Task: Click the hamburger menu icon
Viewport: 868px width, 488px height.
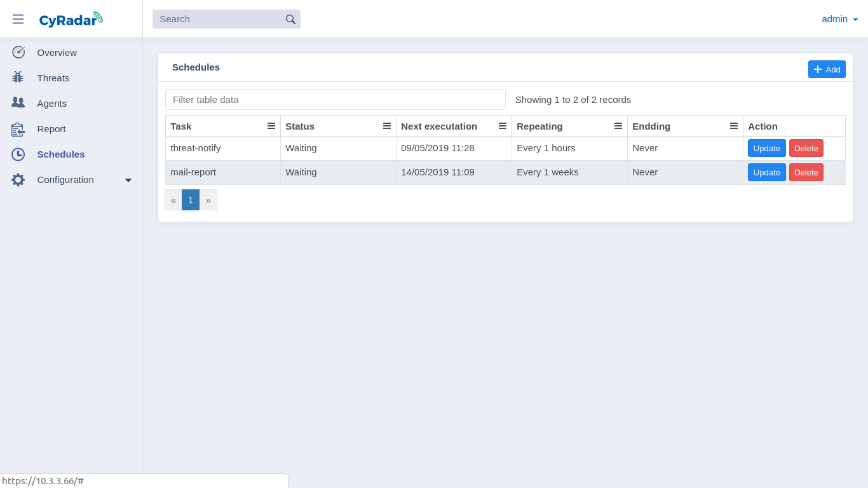Action: coord(18,19)
